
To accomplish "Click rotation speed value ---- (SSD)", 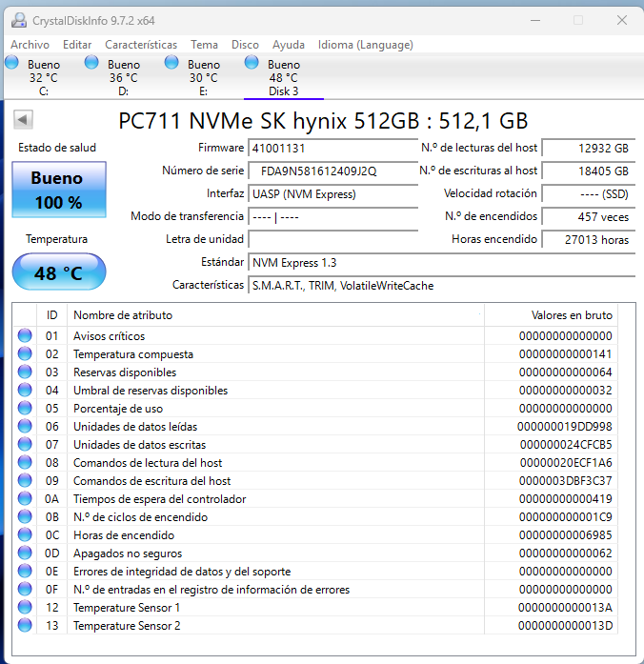I will 589,194.
